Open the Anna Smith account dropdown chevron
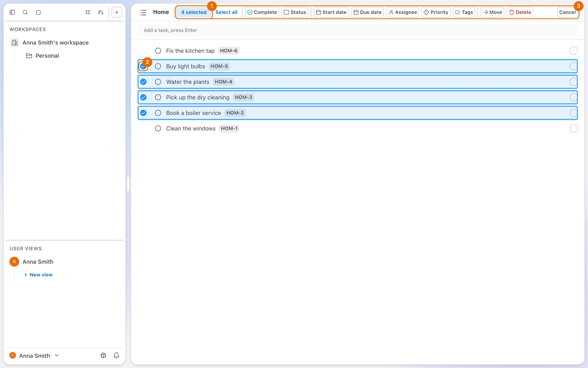The height and width of the screenshot is (368, 588). 57,355
